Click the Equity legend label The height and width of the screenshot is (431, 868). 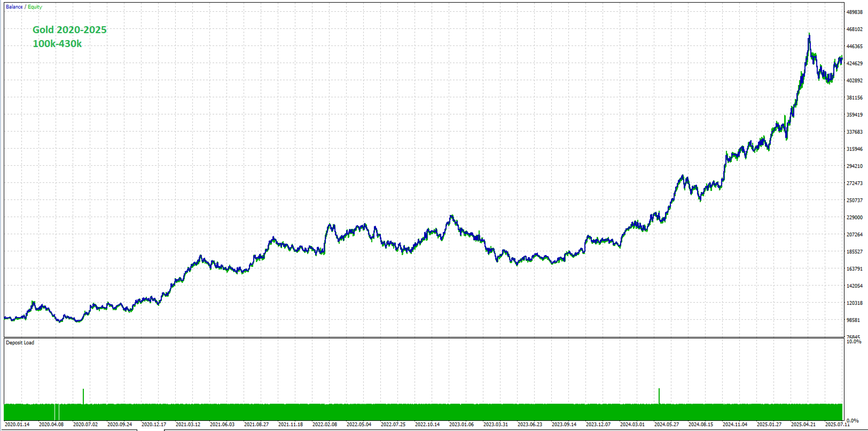tap(35, 7)
